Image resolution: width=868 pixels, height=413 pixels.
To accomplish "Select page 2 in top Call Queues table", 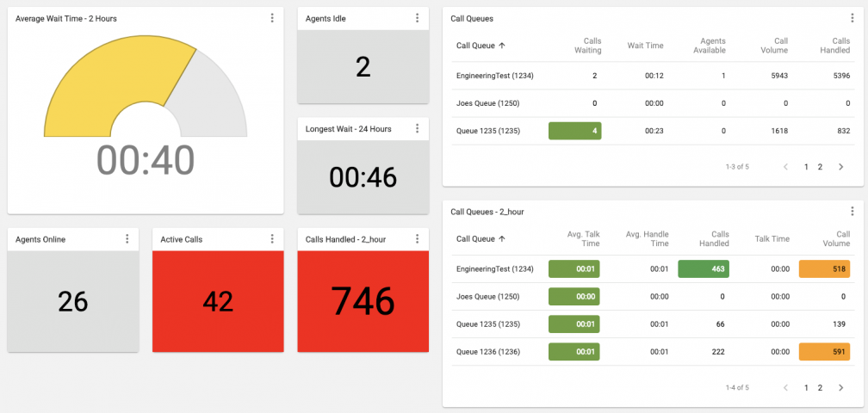I will (820, 167).
